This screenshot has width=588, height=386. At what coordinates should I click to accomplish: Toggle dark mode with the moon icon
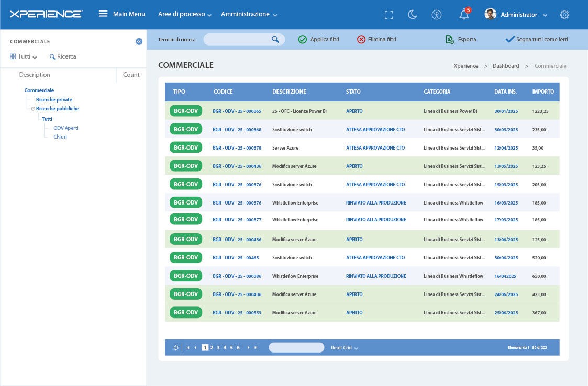(x=413, y=15)
